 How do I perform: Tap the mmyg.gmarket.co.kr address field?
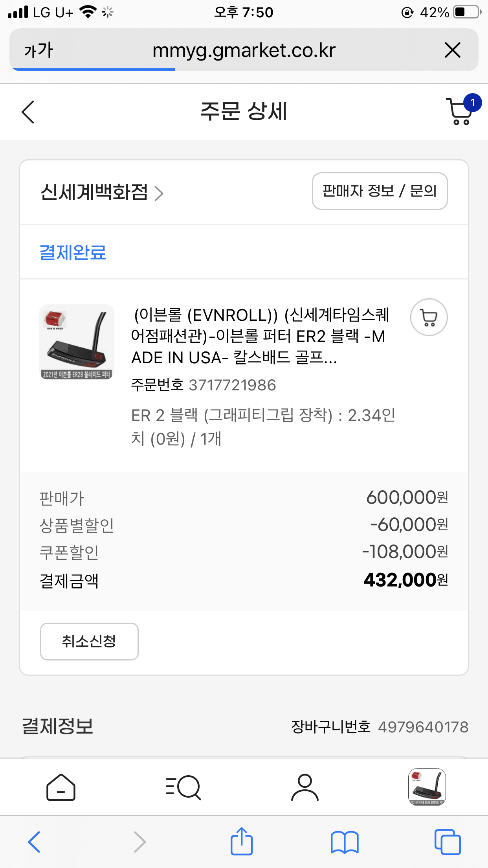[244, 50]
